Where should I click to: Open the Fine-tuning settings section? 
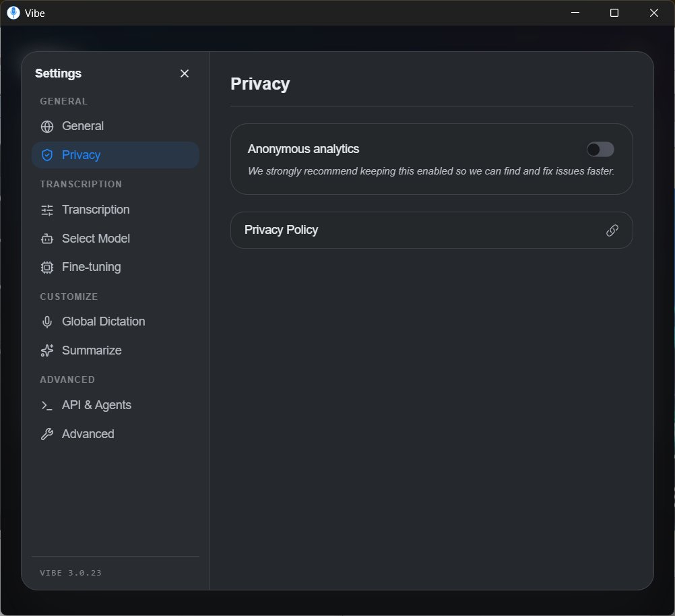[115, 267]
